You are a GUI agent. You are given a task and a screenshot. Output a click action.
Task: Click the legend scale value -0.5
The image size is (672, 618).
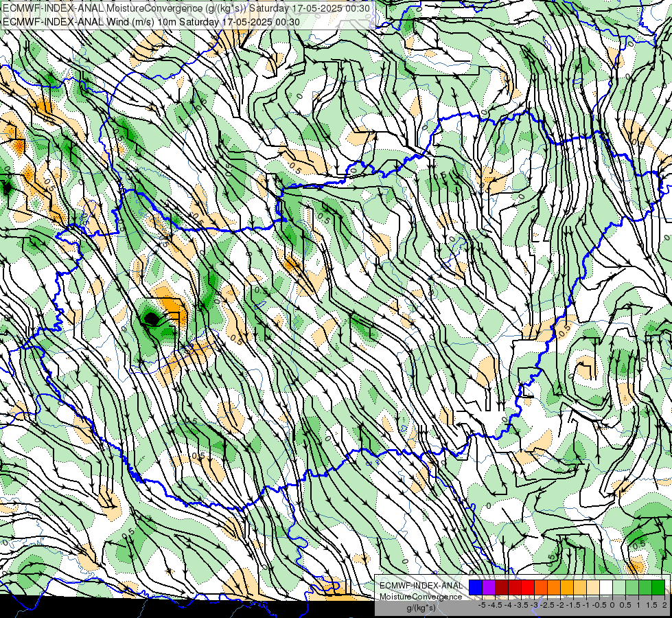pyautogui.click(x=599, y=605)
